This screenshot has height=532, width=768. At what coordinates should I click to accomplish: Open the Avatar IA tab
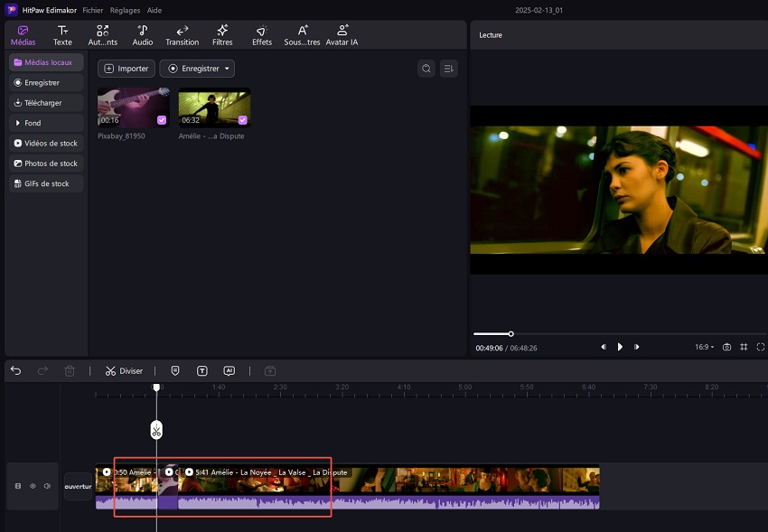click(x=342, y=36)
